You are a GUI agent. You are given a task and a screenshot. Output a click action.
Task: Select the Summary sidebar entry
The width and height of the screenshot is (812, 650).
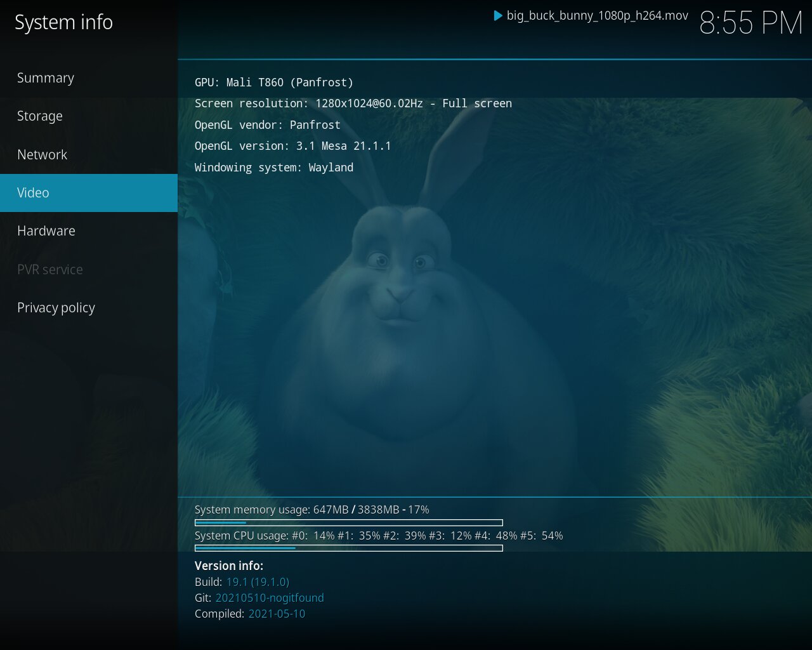tap(45, 77)
